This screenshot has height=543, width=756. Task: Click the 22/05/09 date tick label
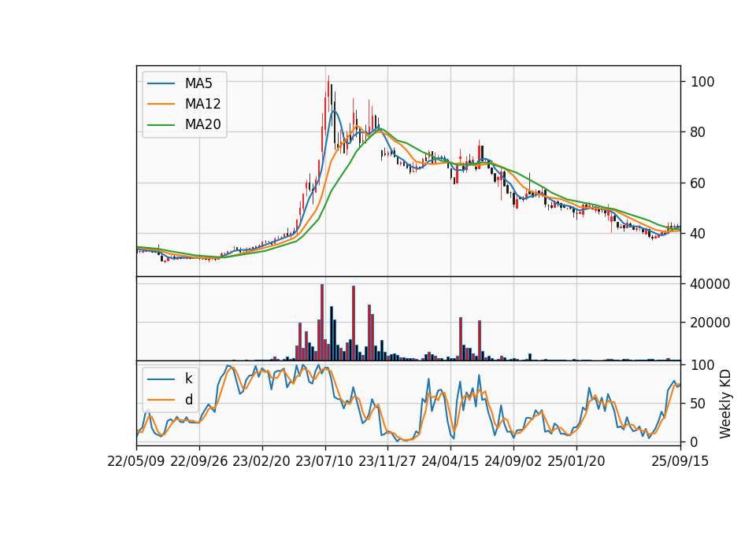click(x=136, y=461)
